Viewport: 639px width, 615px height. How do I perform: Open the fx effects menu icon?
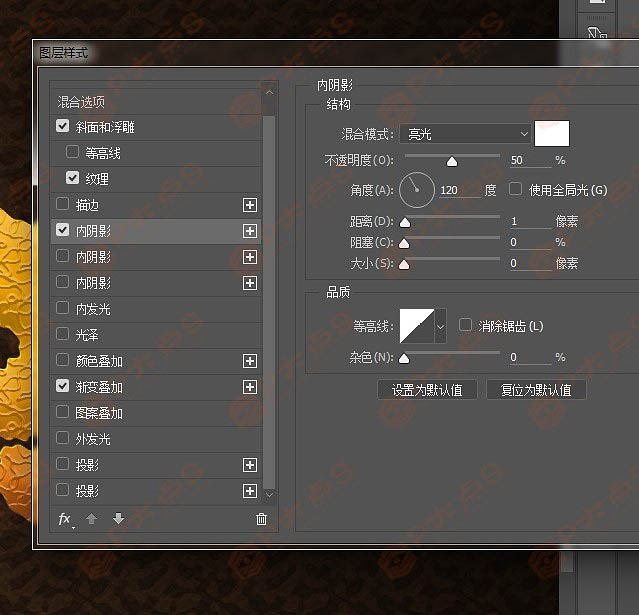point(65,519)
